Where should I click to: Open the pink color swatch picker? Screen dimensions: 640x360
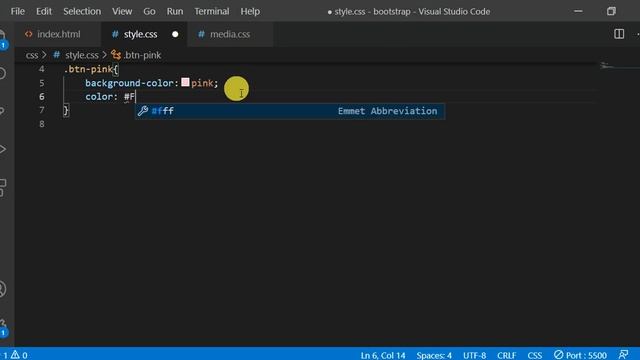click(x=185, y=82)
